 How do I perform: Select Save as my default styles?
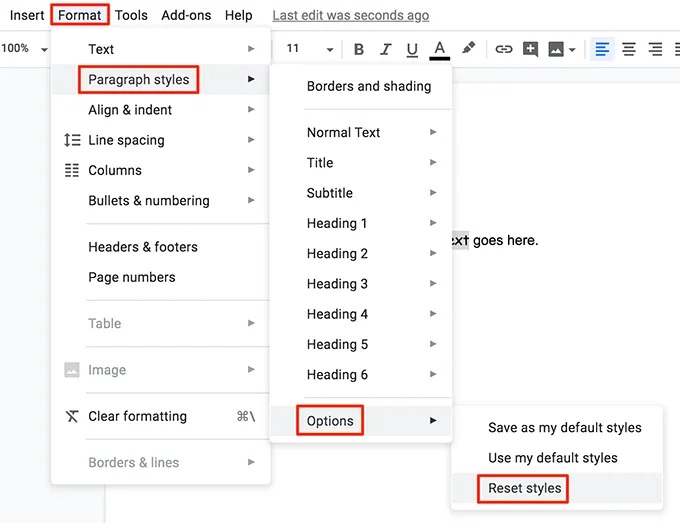[564, 427]
